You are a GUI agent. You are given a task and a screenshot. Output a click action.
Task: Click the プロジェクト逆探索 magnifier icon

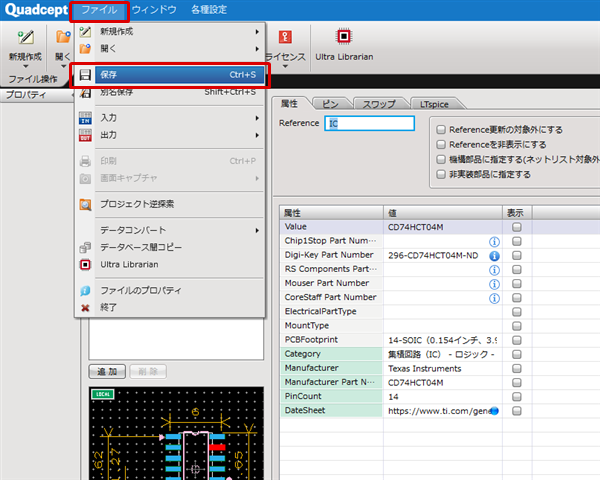tap(85, 204)
